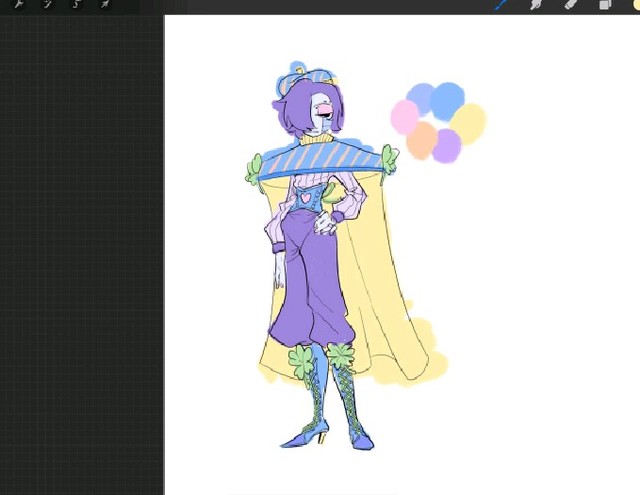This screenshot has width=640, height=495.
Task: Open the Adjustments magic wand menu
Action: point(47,5)
